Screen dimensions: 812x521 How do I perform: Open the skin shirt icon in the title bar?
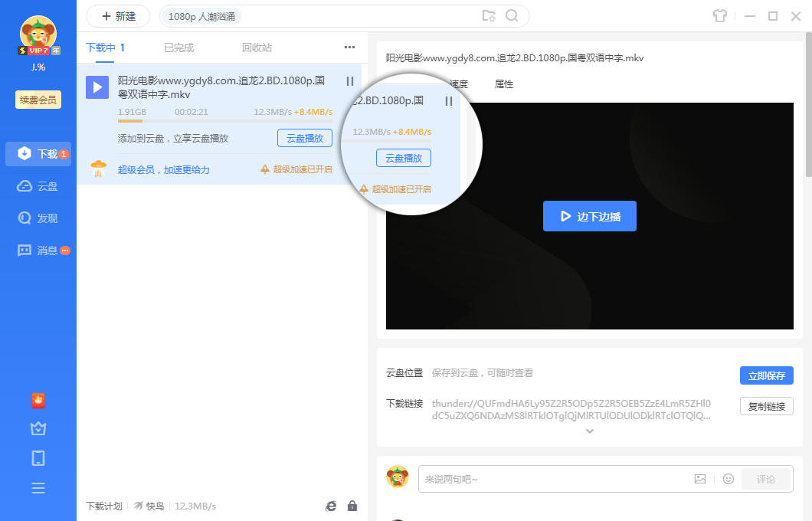pyautogui.click(x=720, y=15)
